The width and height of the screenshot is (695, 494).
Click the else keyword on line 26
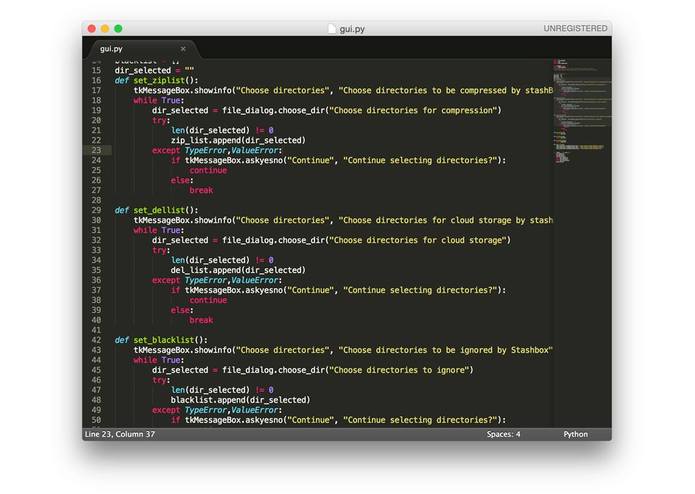click(x=180, y=180)
